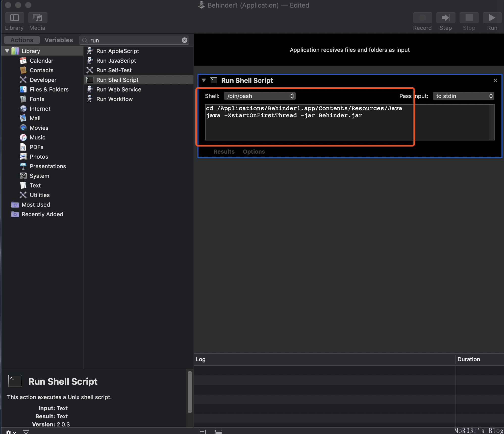Start recording with the Record button
This screenshot has width=504, height=434.
pyautogui.click(x=422, y=18)
